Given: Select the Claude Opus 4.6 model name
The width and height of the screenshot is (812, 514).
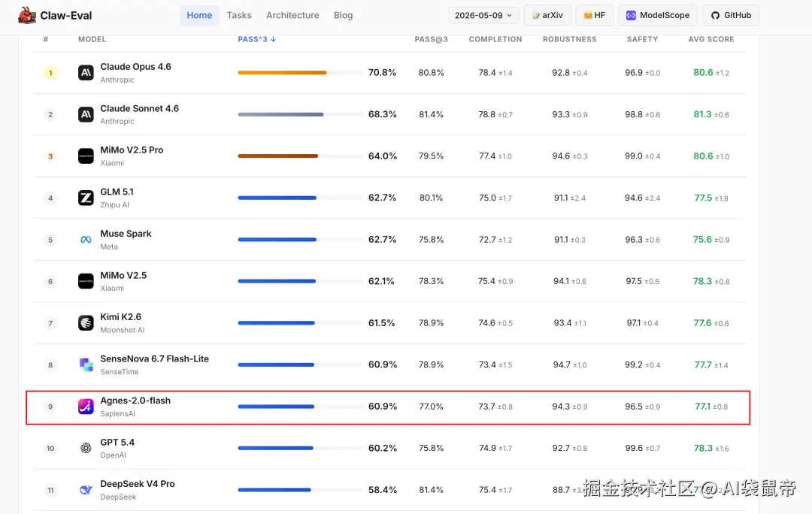Looking at the screenshot, I should [x=135, y=67].
